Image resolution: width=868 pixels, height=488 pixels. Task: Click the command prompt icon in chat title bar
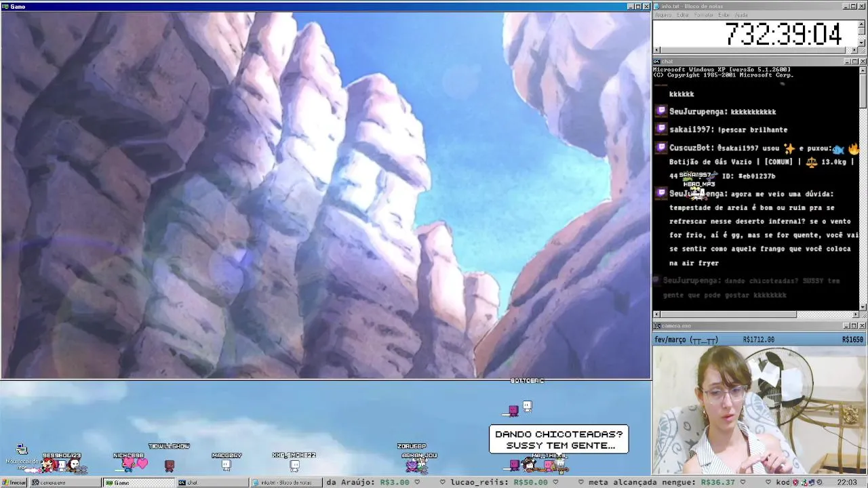tap(657, 62)
